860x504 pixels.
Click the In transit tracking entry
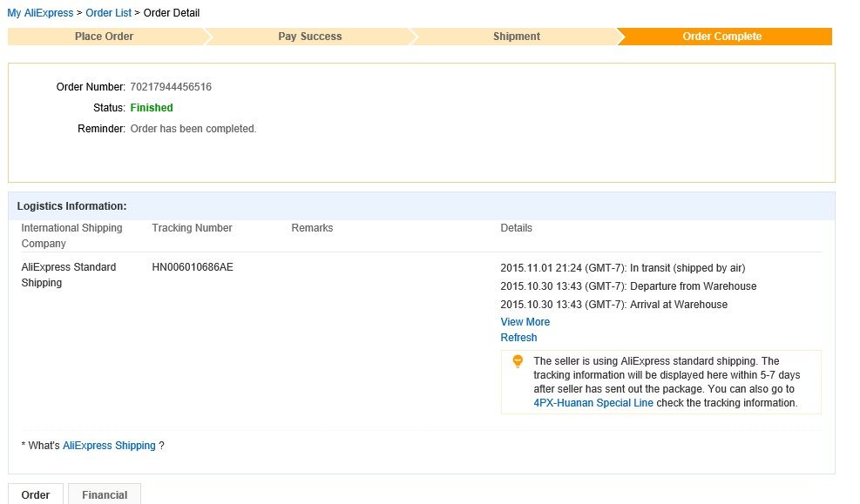[622, 268]
